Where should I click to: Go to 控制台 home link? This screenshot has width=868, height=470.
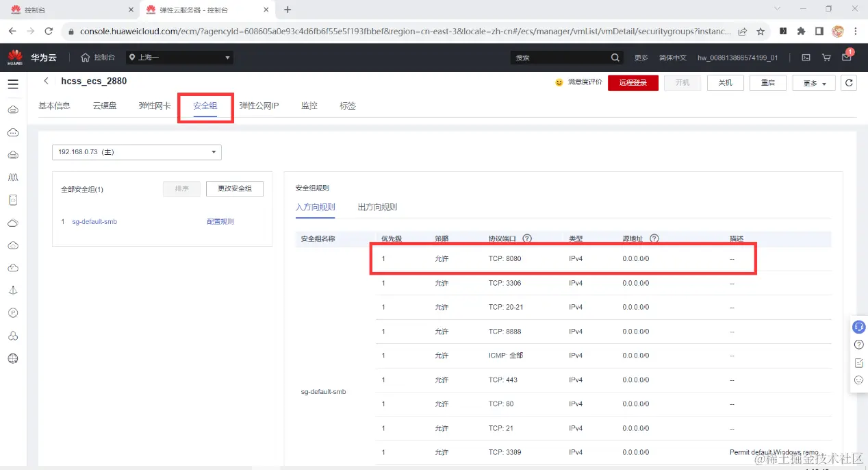click(x=98, y=58)
